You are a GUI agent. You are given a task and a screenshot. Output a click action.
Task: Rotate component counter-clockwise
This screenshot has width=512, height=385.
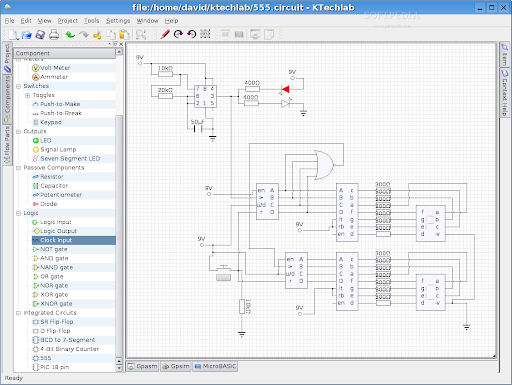192,34
